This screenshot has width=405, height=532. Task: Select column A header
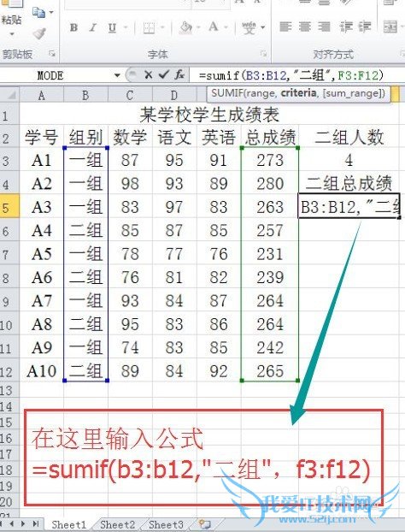[41, 95]
